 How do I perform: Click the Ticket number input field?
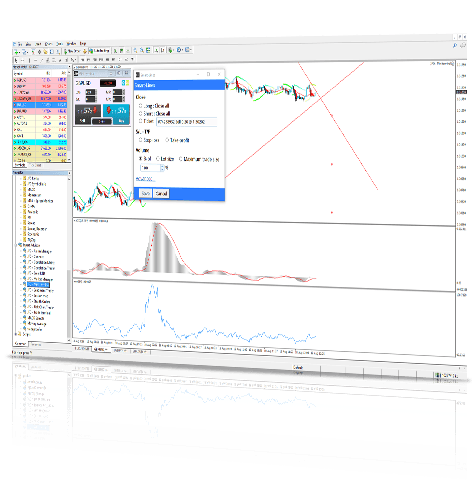tap(186, 122)
